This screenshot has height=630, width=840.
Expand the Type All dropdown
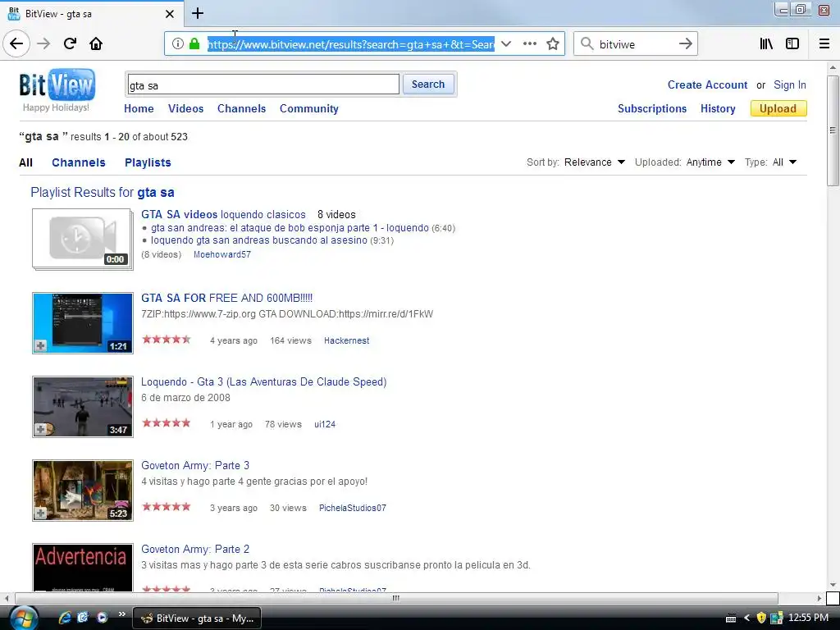(x=785, y=162)
